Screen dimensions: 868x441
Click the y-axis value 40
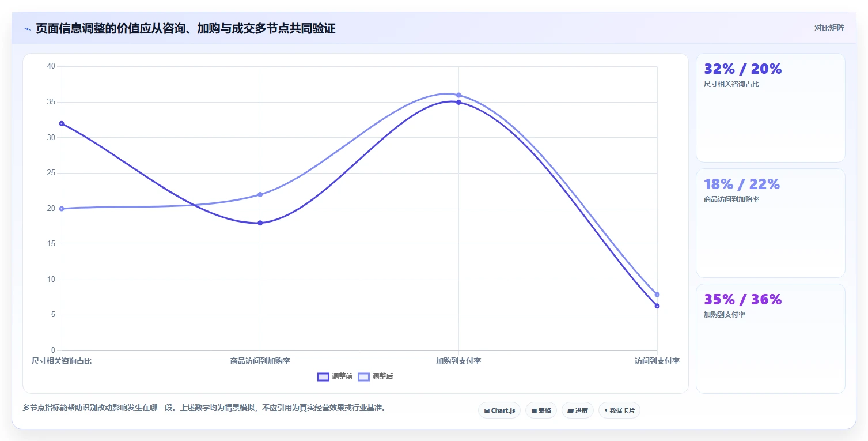click(x=51, y=66)
